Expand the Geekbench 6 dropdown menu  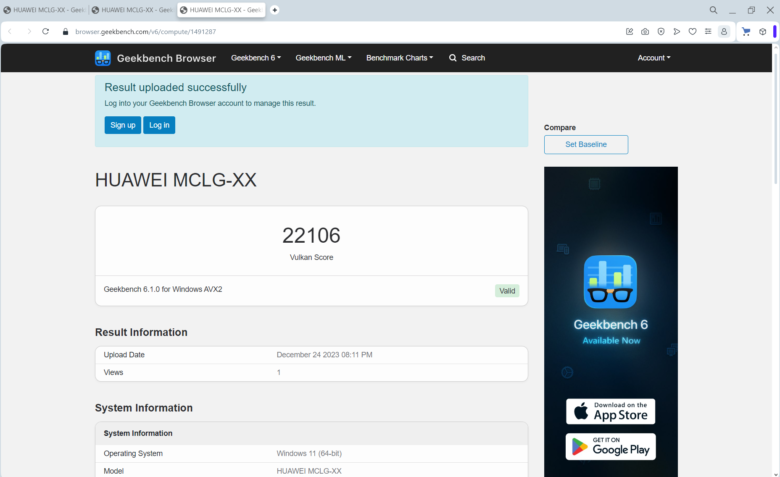[256, 58]
